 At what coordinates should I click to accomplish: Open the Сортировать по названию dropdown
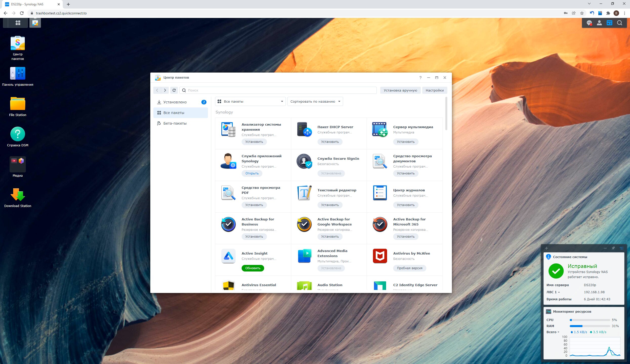click(x=315, y=101)
